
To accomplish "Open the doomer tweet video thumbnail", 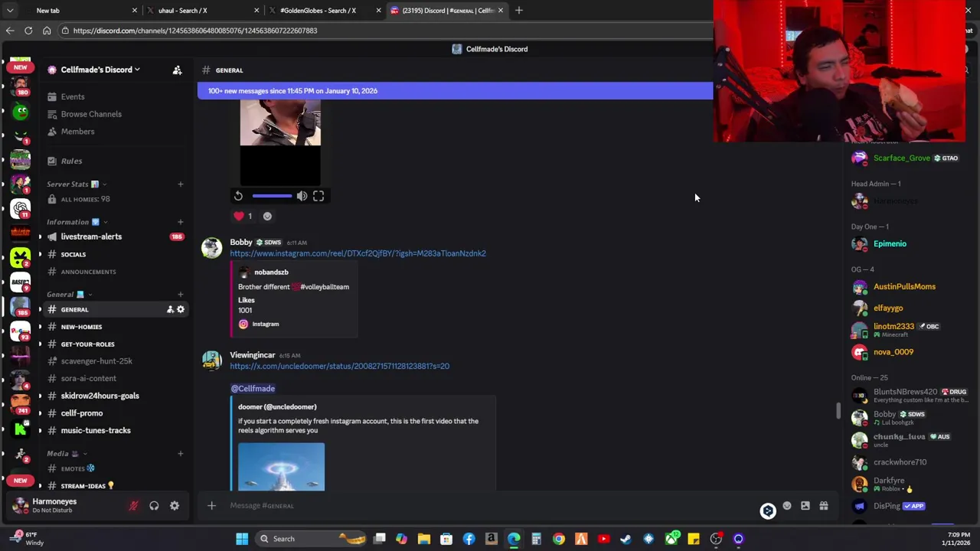I will pyautogui.click(x=281, y=466).
